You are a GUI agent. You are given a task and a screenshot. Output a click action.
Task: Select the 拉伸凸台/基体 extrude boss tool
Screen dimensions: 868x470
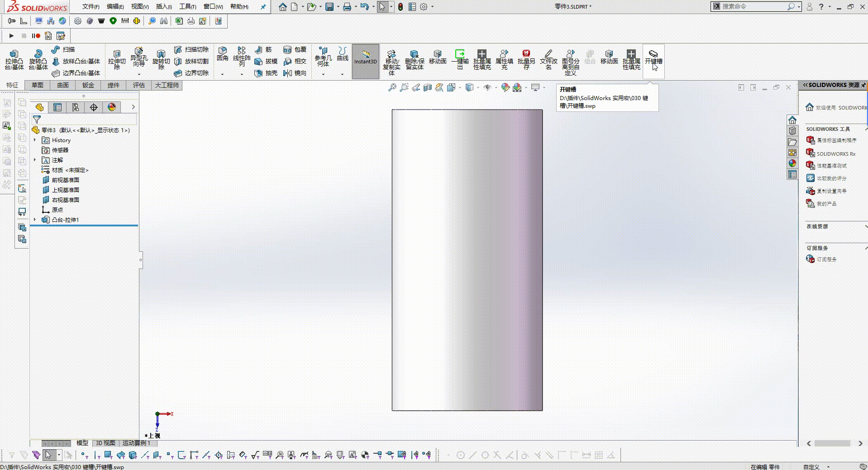click(x=14, y=60)
